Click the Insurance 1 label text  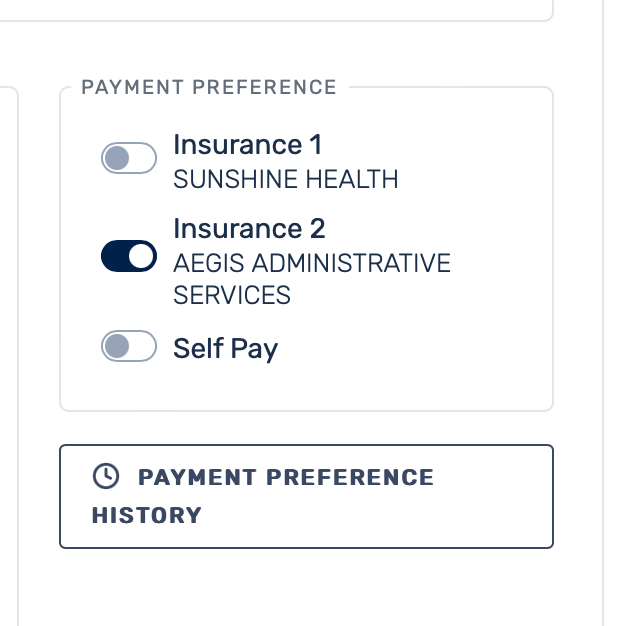[247, 145]
